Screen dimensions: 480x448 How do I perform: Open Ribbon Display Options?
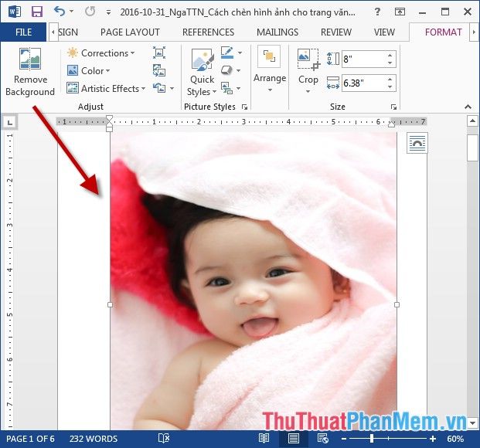click(400, 12)
